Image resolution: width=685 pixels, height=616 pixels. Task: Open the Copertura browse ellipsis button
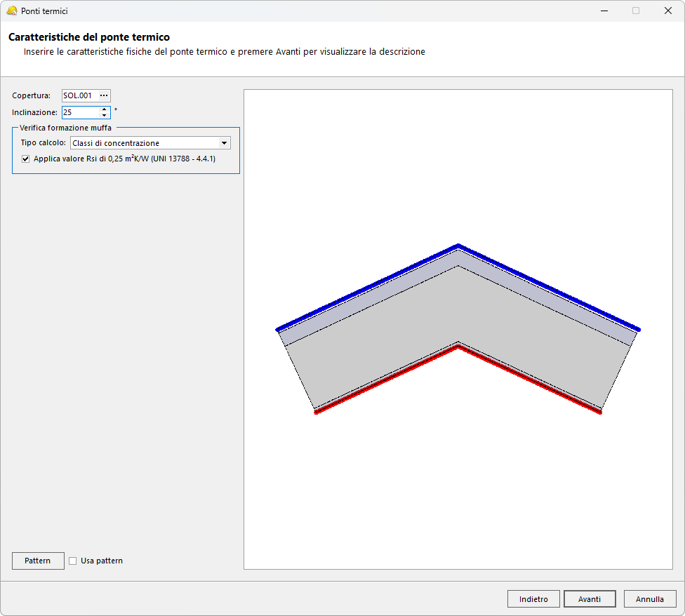(x=104, y=95)
